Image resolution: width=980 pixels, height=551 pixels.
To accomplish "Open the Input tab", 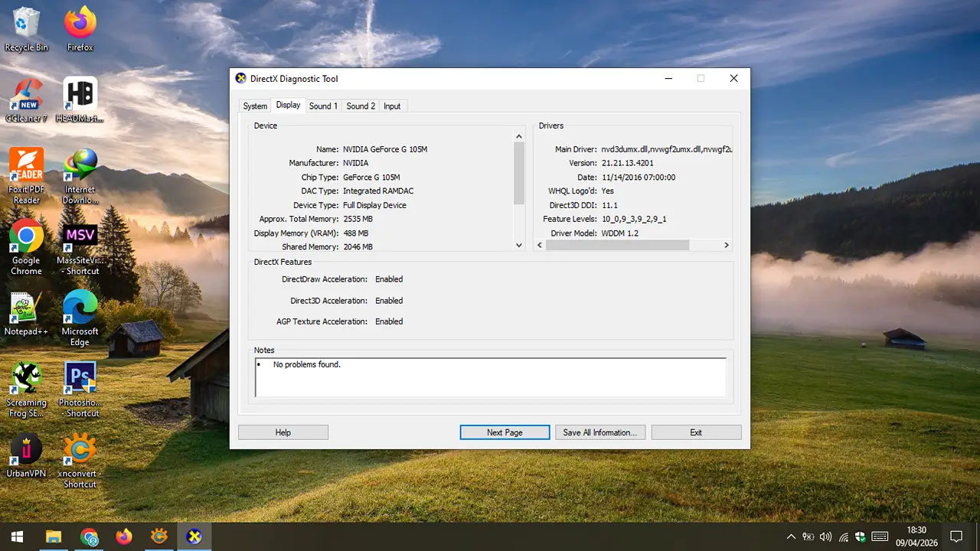I will [x=392, y=106].
